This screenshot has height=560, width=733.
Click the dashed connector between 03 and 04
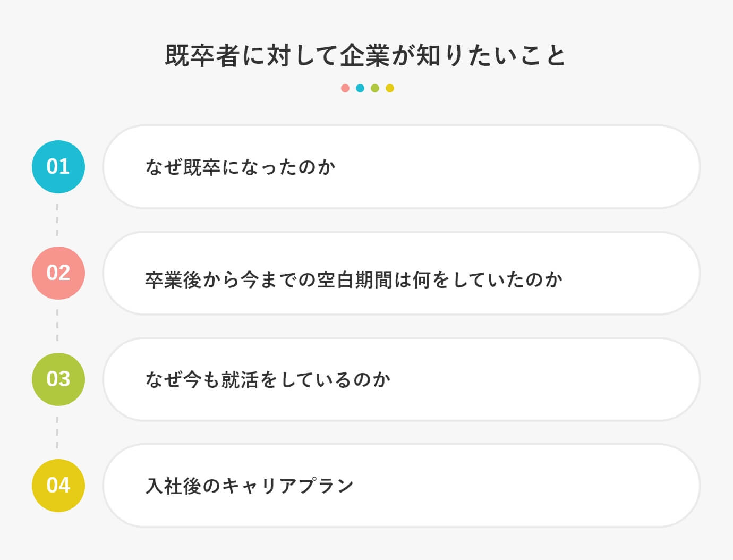coord(57,432)
